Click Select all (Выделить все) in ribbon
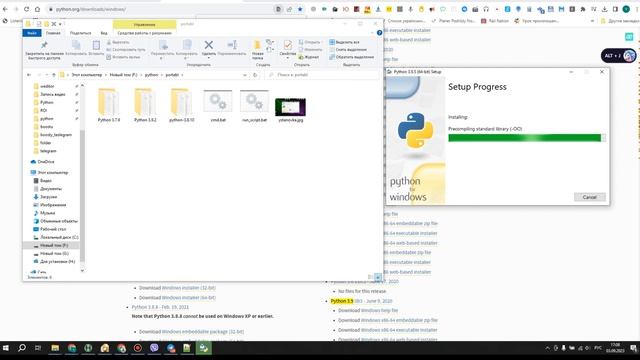 coord(344,42)
